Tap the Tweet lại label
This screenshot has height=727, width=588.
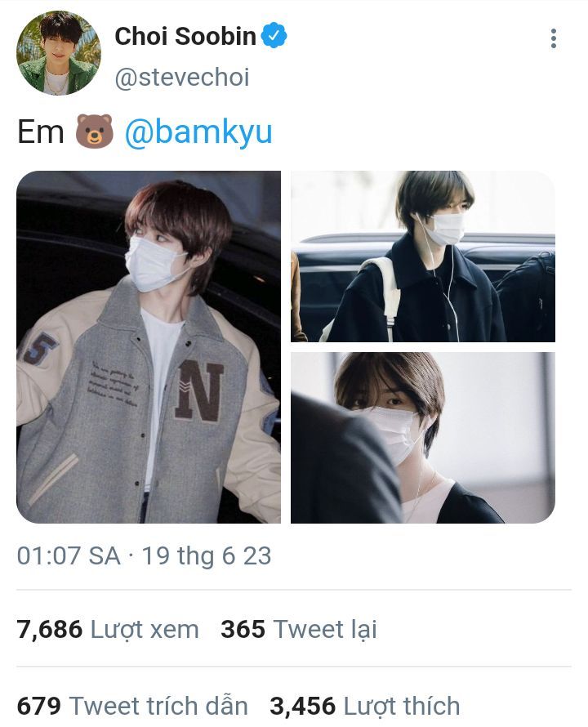[325, 629]
